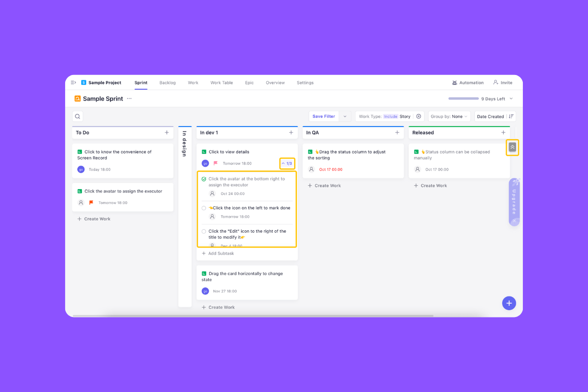588x392 pixels.
Task: Collapse the Released column with the double-chevron control
Action: coord(512,147)
